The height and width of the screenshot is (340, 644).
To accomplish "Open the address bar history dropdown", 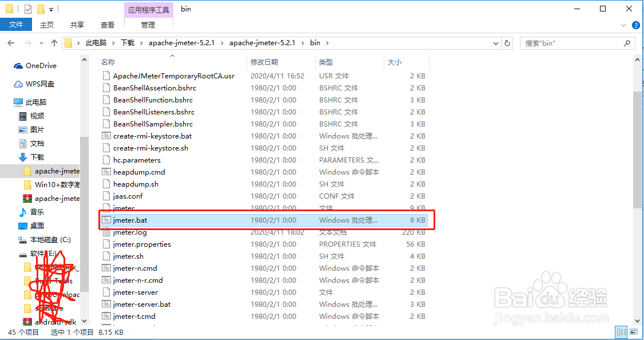I will tap(495, 43).
